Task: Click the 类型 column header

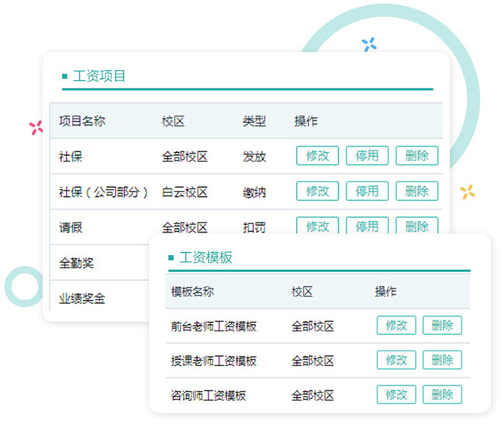Action: [254, 121]
